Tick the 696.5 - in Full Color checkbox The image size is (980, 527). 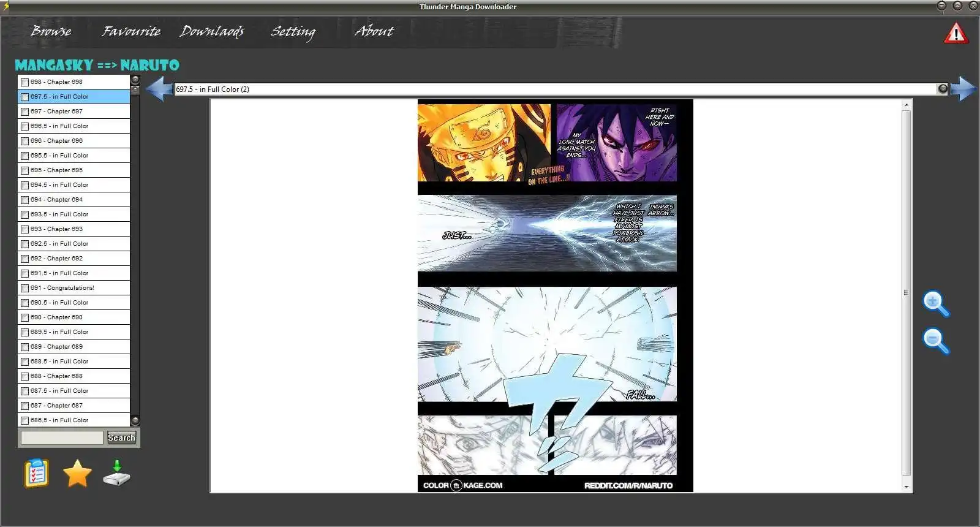(x=24, y=126)
